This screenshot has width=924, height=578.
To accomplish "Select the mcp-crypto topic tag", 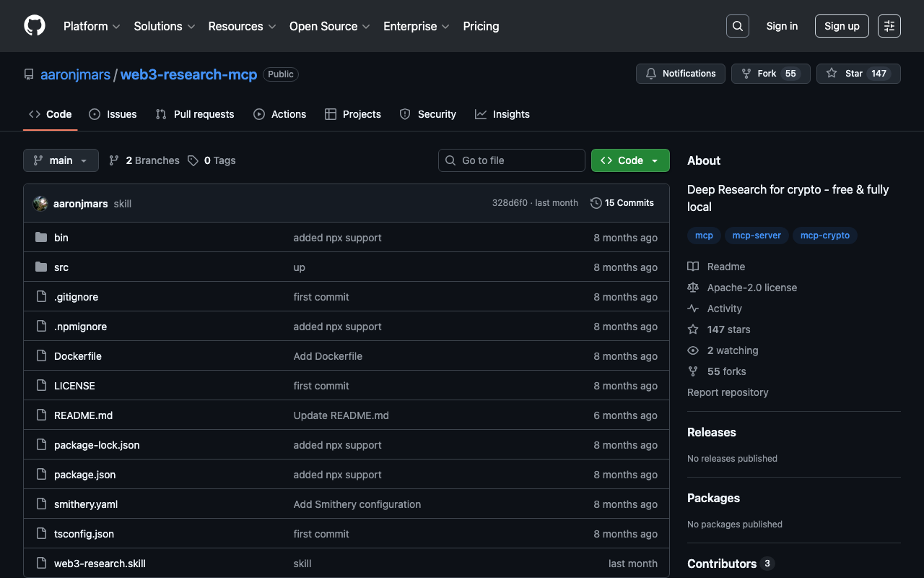I will coord(824,236).
